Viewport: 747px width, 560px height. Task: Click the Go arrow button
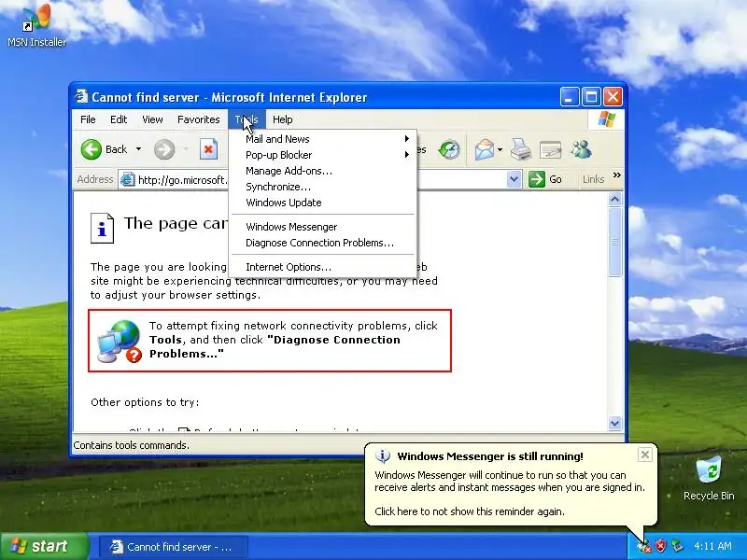[537, 179]
